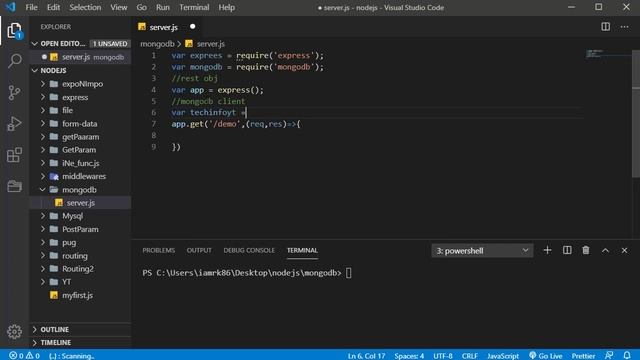Switch to the Problems tab
Image resolution: width=640 pixels, height=360 pixels.
point(158,250)
